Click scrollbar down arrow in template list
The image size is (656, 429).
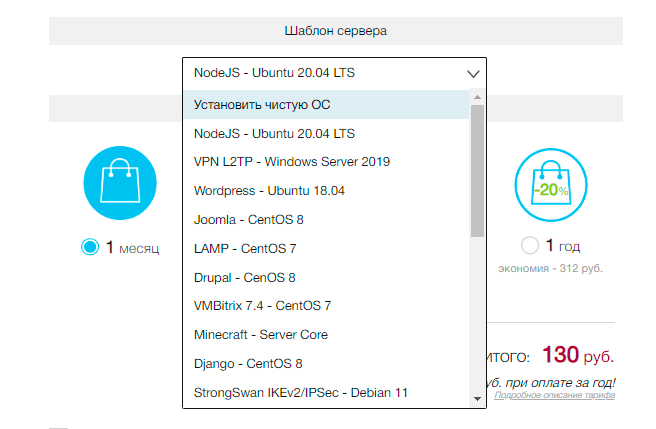(x=478, y=399)
